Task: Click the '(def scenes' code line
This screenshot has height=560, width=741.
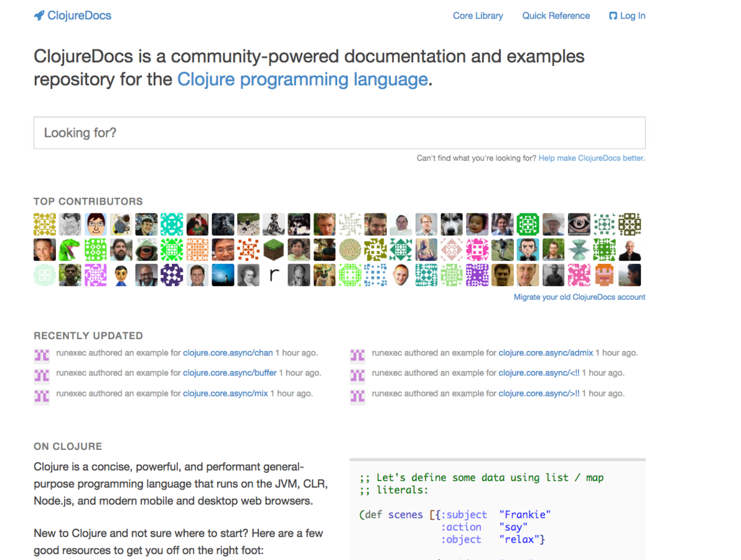Action: [455, 515]
